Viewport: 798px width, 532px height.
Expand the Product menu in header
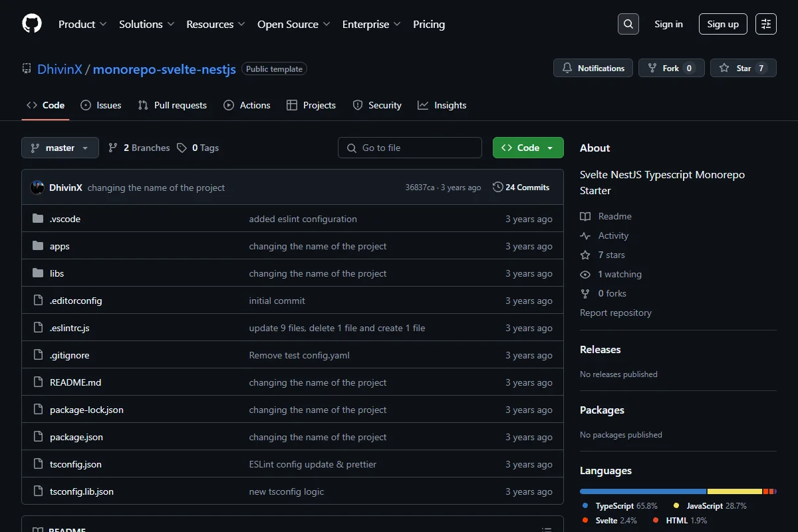click(82, 24)
